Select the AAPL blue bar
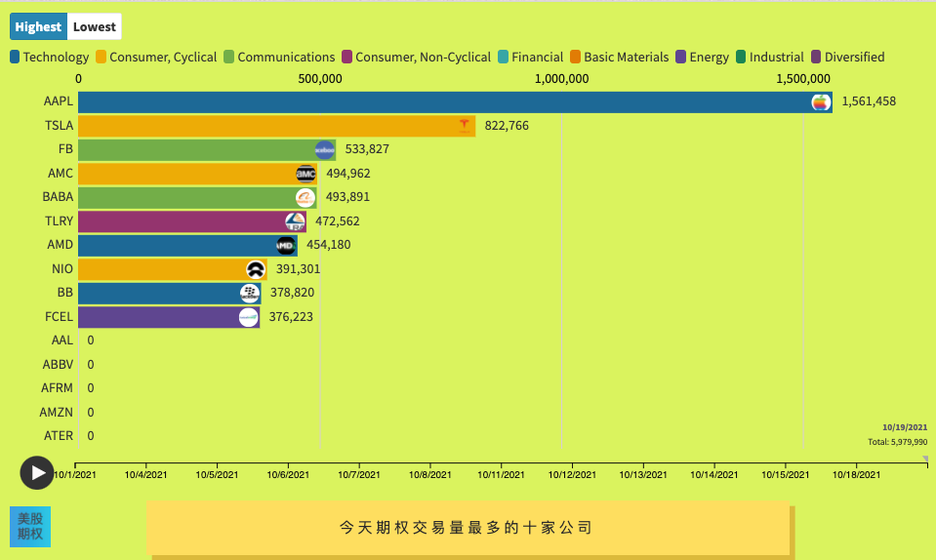 pos(455,102)
